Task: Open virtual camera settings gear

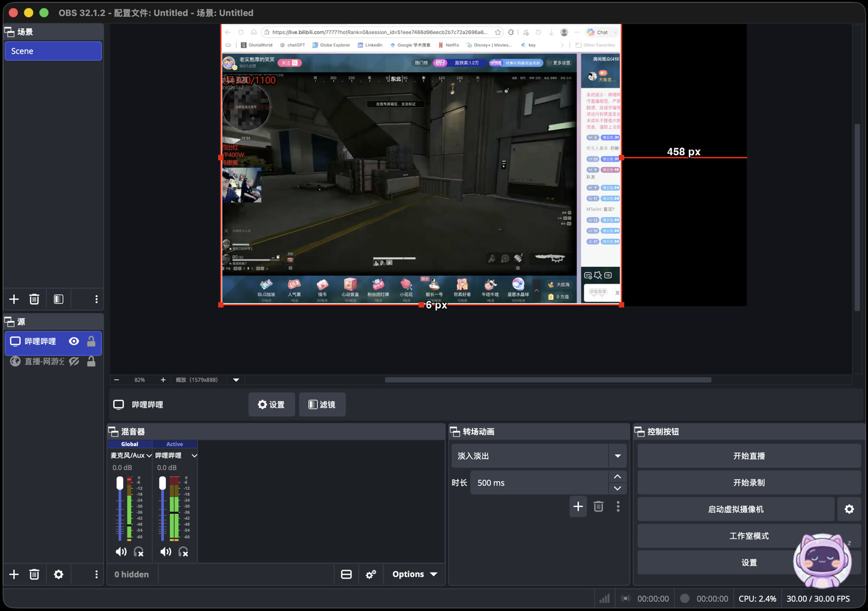Action: click(x=849, y=509)
